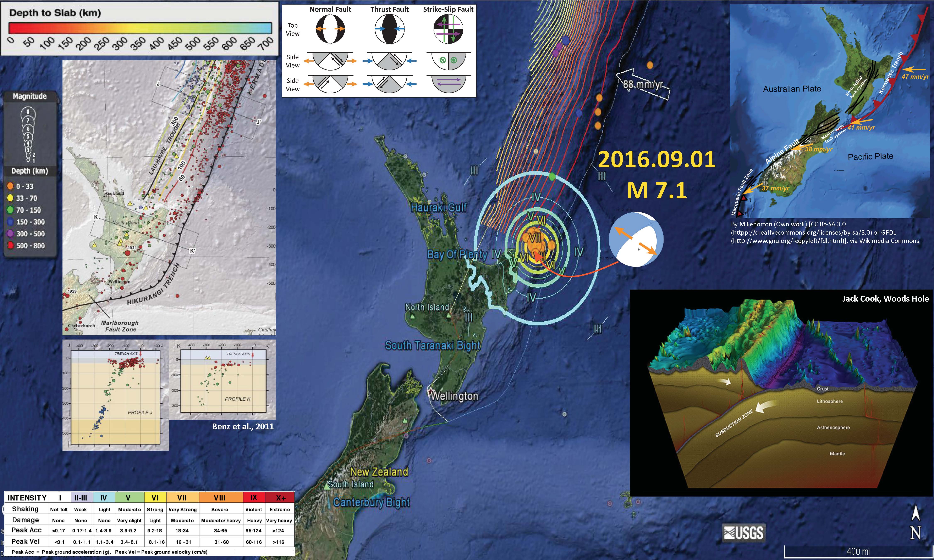Open the Jack Cook subduction zone diagram
Screen dimensions: 934x560
pos(781,392)
